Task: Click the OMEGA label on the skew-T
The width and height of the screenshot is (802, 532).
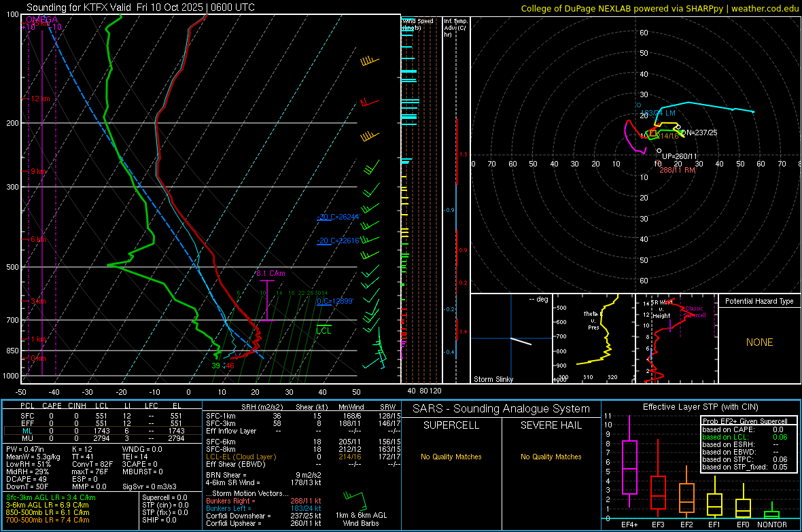Action: click(x=42, y=20)
